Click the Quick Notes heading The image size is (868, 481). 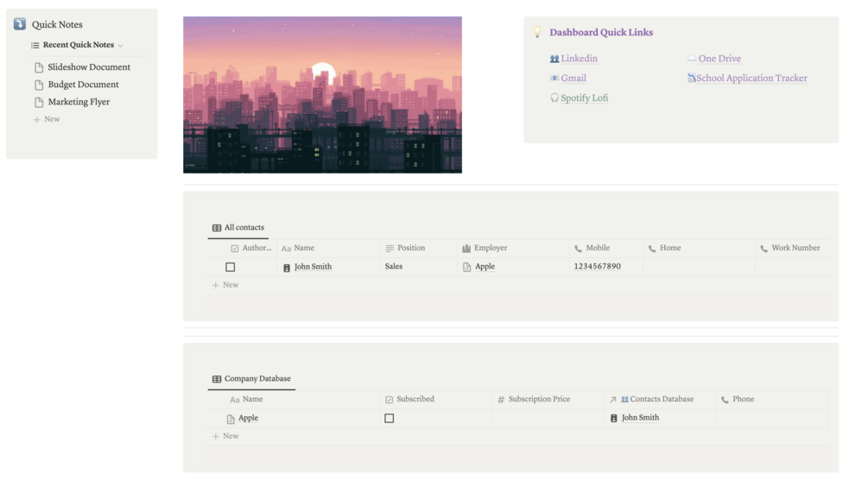[x=57, y=24]
